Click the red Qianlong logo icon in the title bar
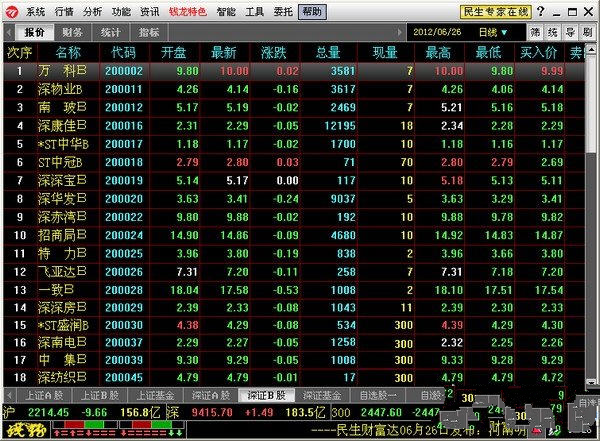 12,12
